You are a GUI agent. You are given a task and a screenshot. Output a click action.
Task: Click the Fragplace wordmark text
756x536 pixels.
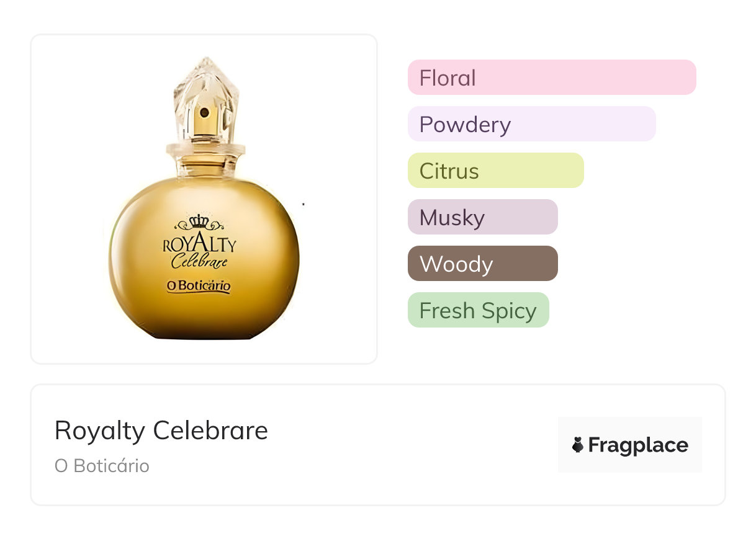pos(638,445)
